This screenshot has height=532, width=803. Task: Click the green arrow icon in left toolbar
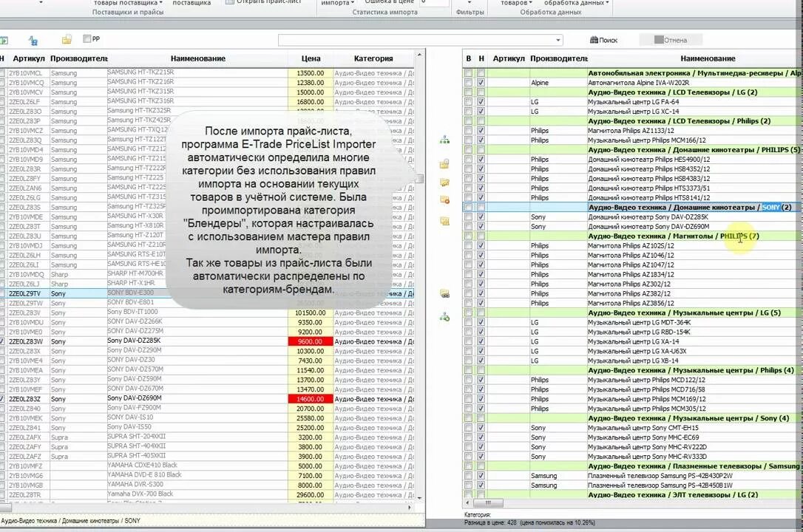[x=4, y=40]
